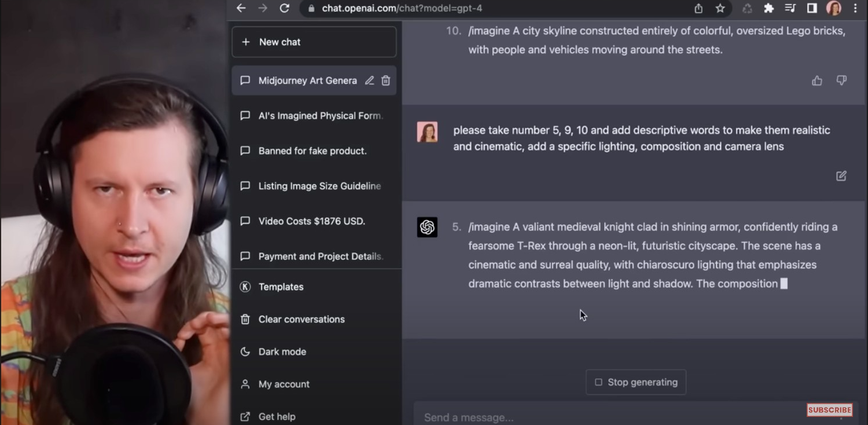Reload the page in the browser

pos(284,8)
